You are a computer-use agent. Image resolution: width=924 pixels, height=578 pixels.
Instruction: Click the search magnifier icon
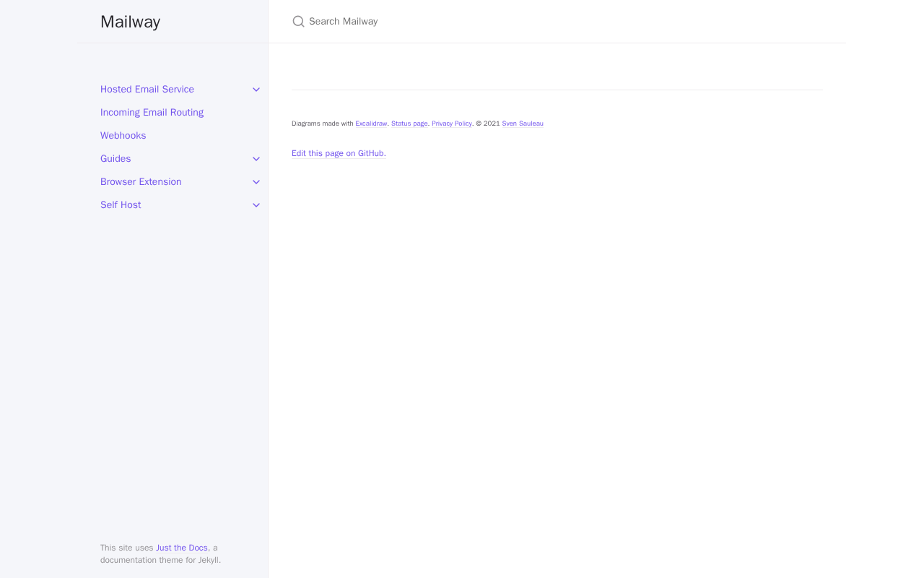coord(298,22)
